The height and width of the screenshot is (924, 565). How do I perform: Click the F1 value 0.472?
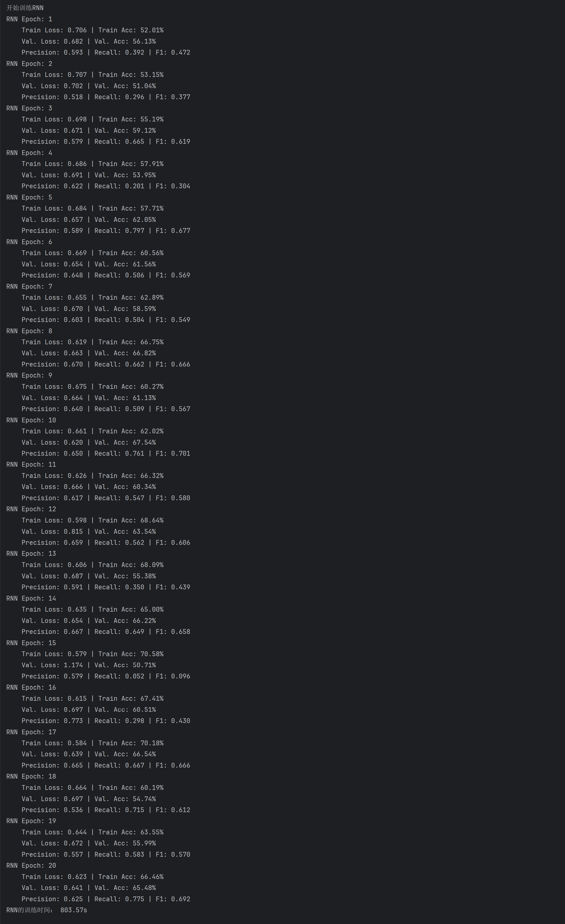point(180,52)
